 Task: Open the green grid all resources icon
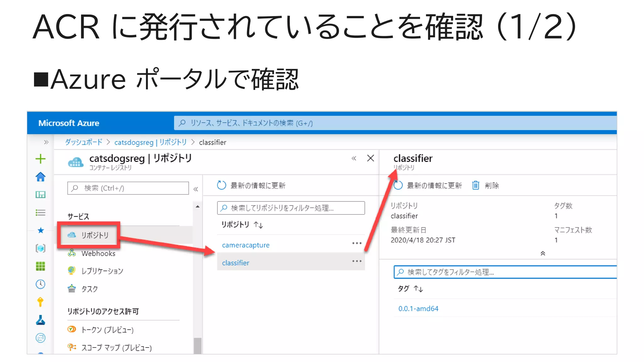40,266
